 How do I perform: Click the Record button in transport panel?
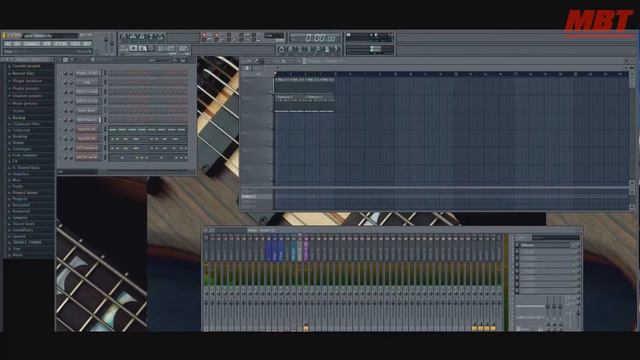click(x=151, y=48)
